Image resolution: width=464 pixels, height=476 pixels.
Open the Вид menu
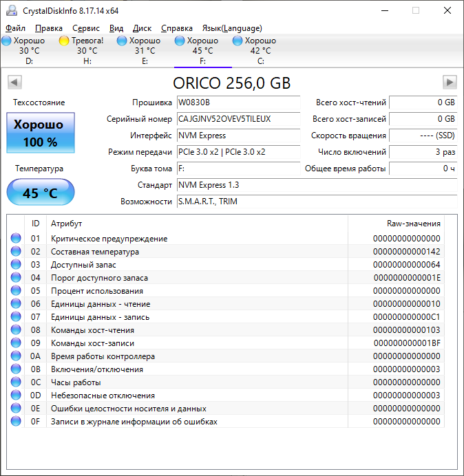116,28
